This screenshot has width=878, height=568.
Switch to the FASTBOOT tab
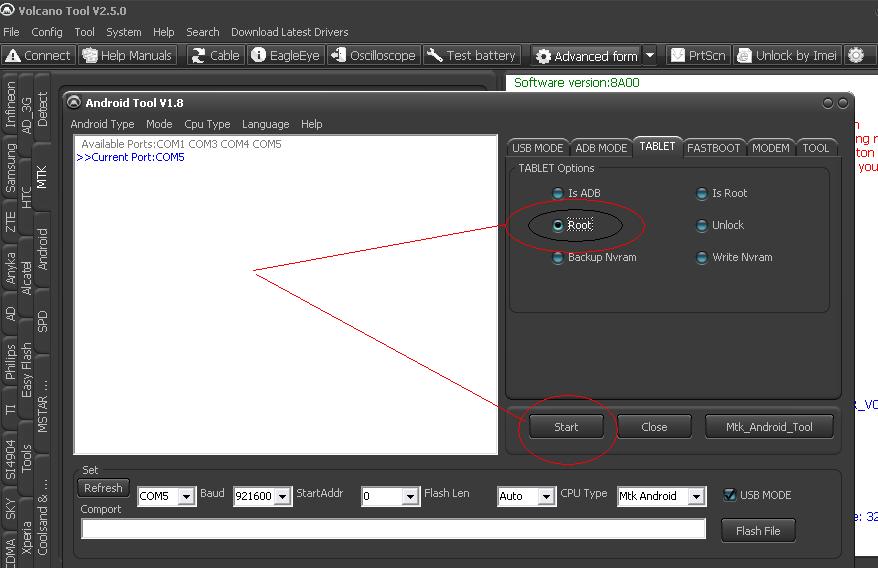pos(713,148)
